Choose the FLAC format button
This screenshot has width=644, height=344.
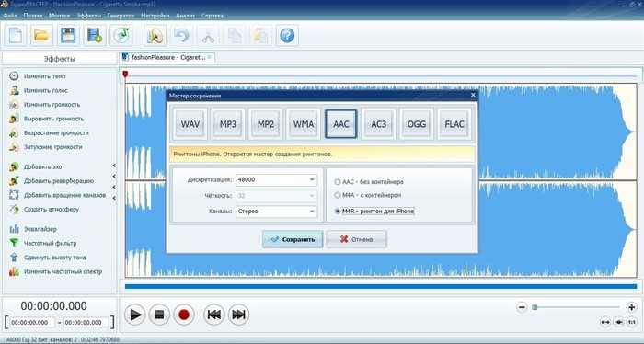(x=454, y=124)
